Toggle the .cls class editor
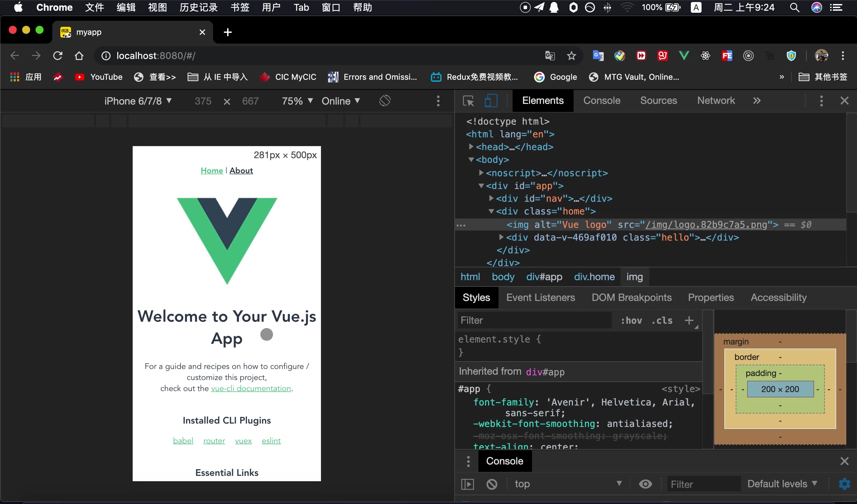Screen dimensions: 857x504 (x=662, y=320)
